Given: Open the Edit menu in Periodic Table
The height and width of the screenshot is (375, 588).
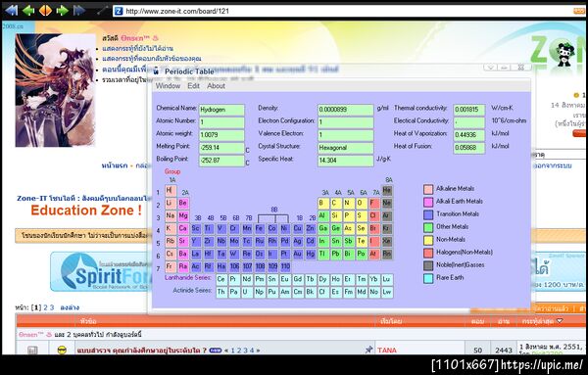Looking at the screenshot, I should click(193, 86).
